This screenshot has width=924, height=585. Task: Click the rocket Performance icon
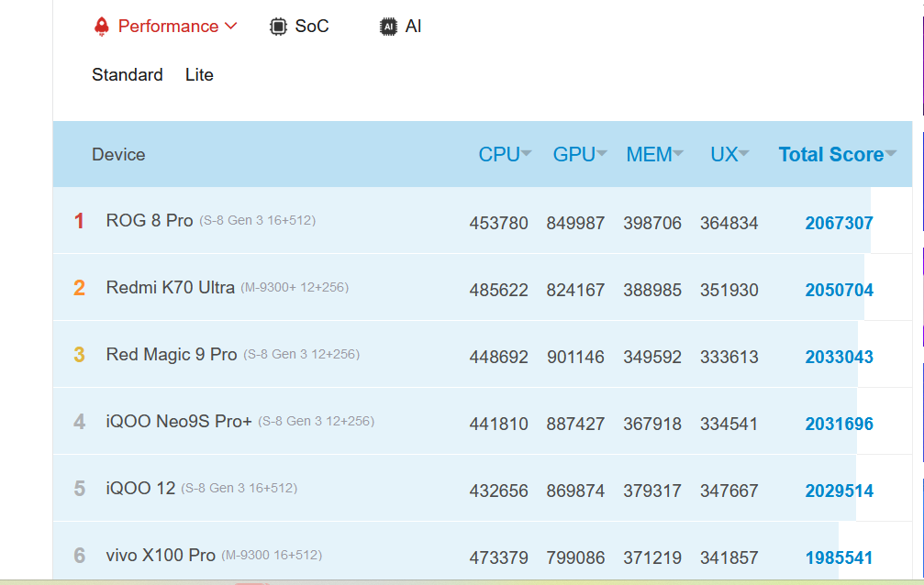[x=101, y=27]
